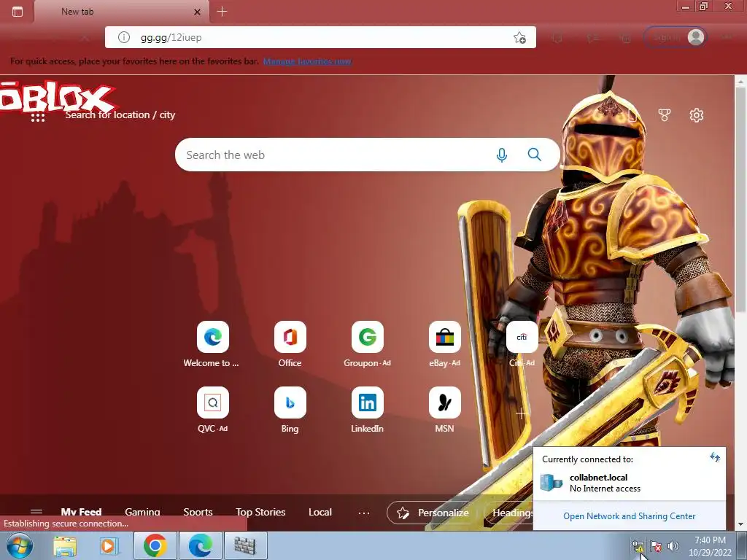
Task: Select the My Feed tab
Action: click(x=82, y=513)
